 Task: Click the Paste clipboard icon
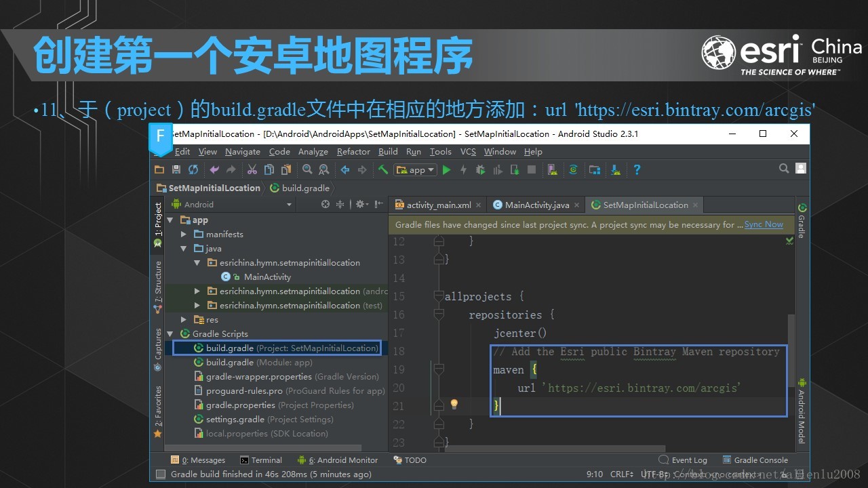[x=286, y=169]
